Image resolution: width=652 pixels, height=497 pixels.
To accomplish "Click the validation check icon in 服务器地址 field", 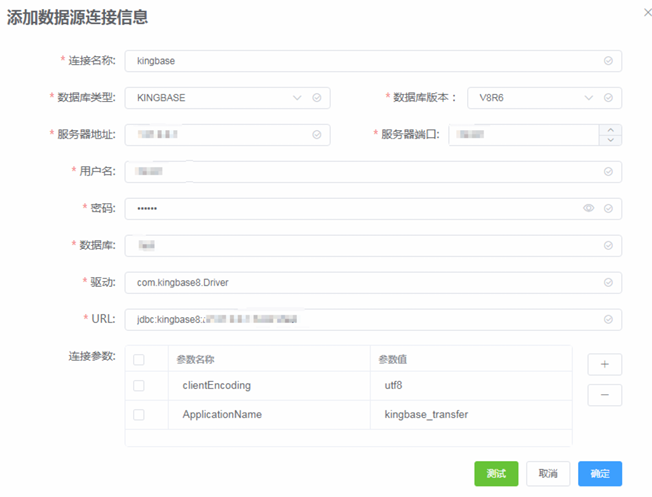I will [316, 135].
